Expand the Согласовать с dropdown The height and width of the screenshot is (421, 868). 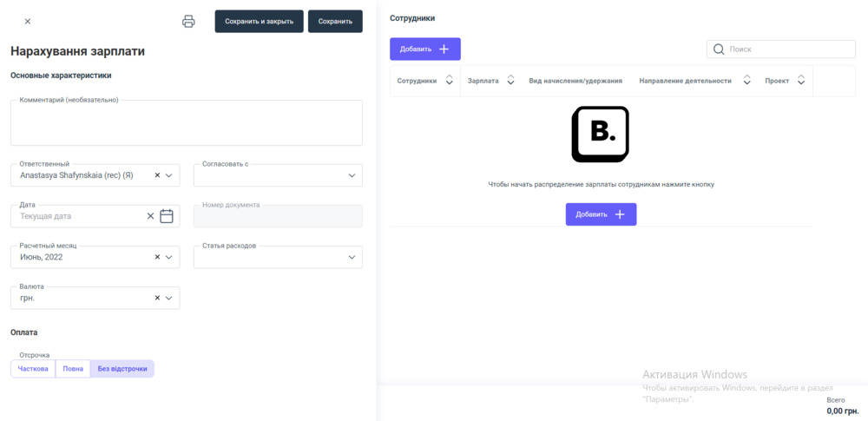(x=352, y=175)
